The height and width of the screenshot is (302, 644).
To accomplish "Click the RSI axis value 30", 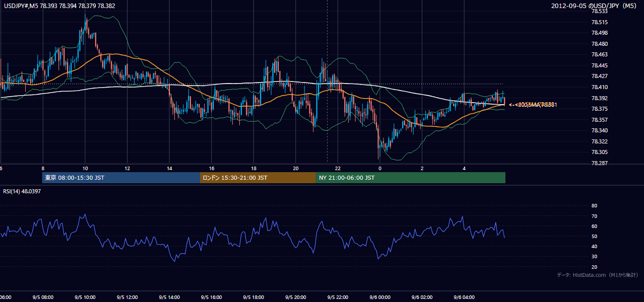I will [x=594, y=257].
